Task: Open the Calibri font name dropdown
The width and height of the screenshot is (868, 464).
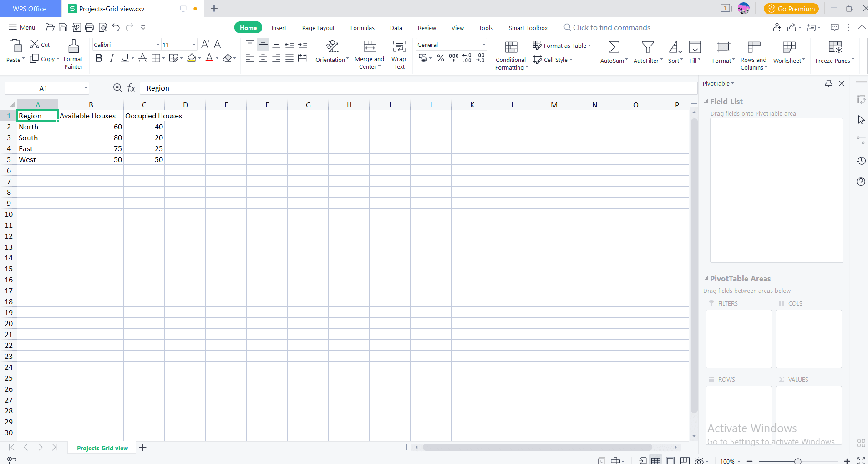Action: 157,45
